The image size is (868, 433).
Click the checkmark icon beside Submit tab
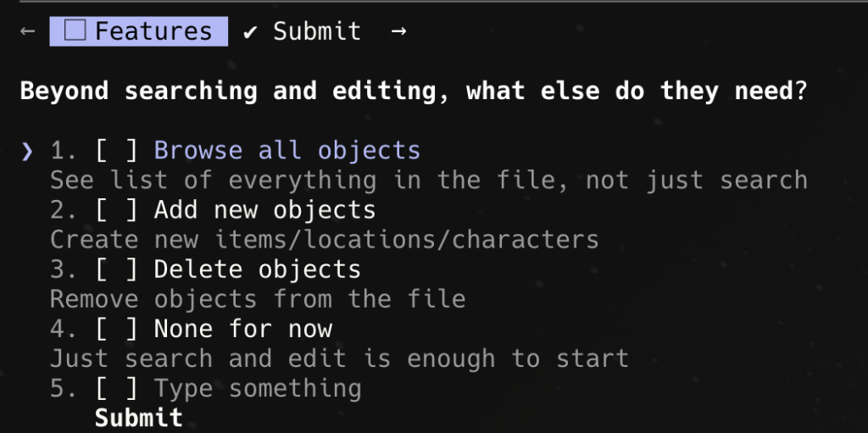(x=250, y=32)
